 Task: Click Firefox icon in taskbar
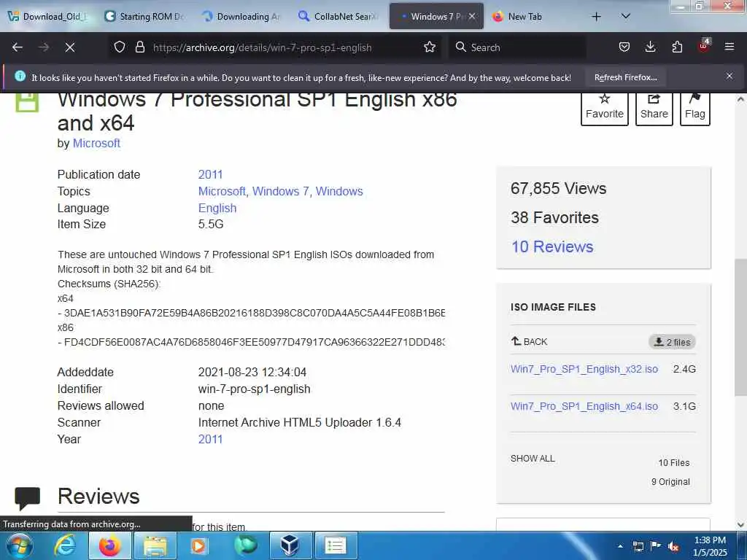coord(109,545)
